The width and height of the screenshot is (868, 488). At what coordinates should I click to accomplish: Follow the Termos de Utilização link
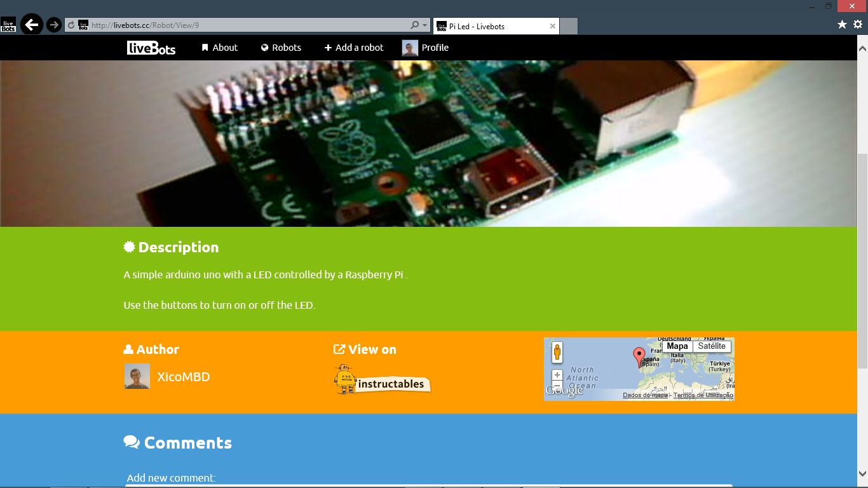(x=702, y=395)
